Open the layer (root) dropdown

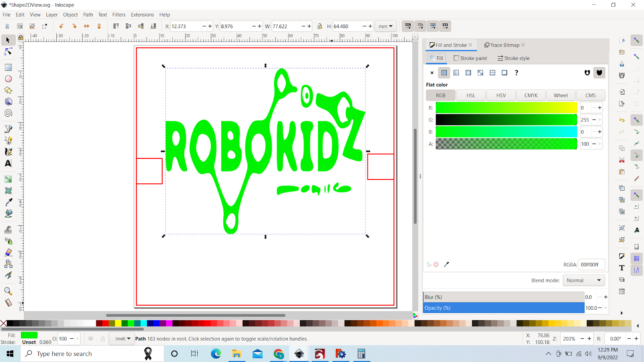pyautogui.click(x=123, y=339)
